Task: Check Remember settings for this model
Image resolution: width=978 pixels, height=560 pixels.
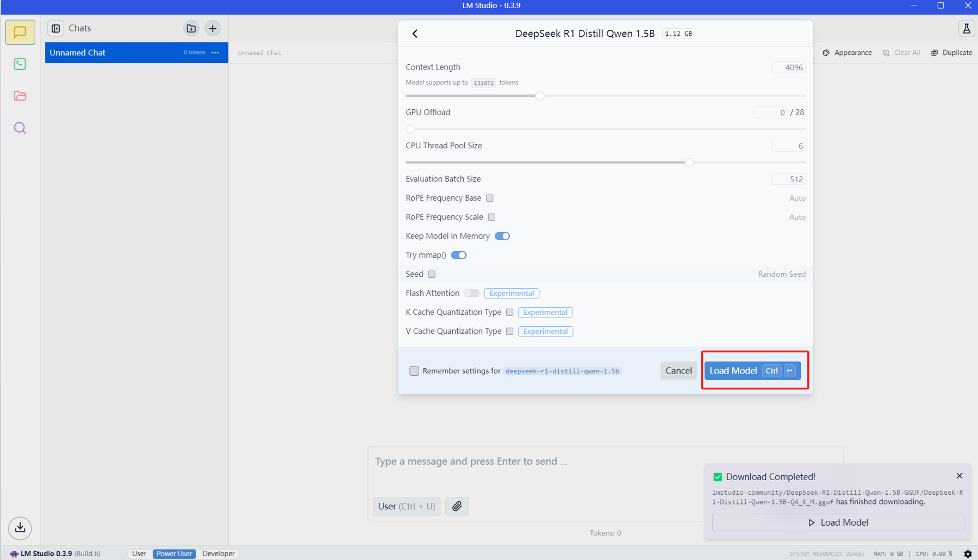Action: (x=414, y=371)
